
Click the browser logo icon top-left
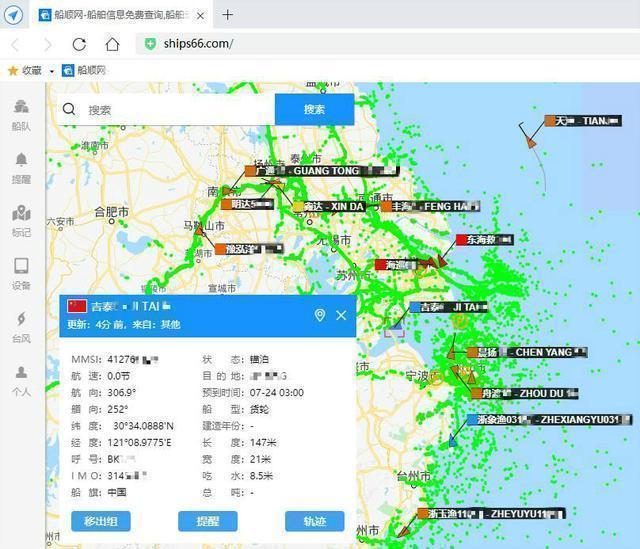pyautogui.click(x=13, y=15)
